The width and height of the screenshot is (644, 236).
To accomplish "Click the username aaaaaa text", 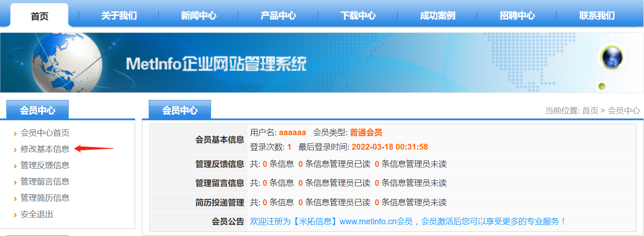I will click(292, 132).
